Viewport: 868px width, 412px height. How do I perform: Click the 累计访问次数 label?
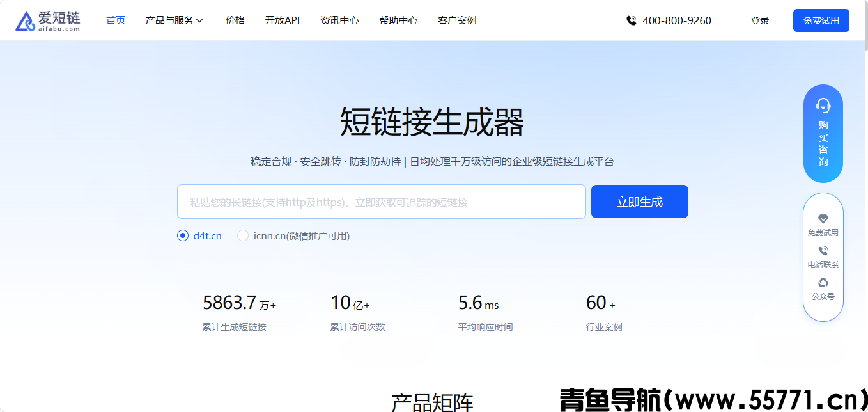pos(358,327)
